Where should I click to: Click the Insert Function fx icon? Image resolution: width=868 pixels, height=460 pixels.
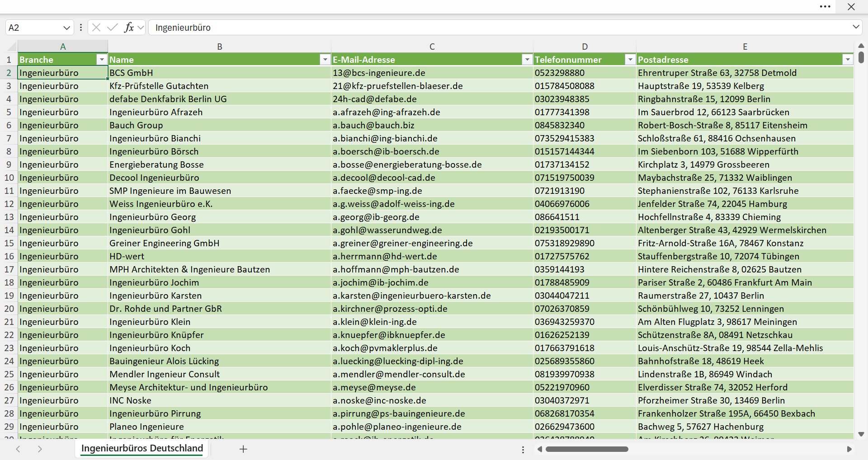click(129, 28)
